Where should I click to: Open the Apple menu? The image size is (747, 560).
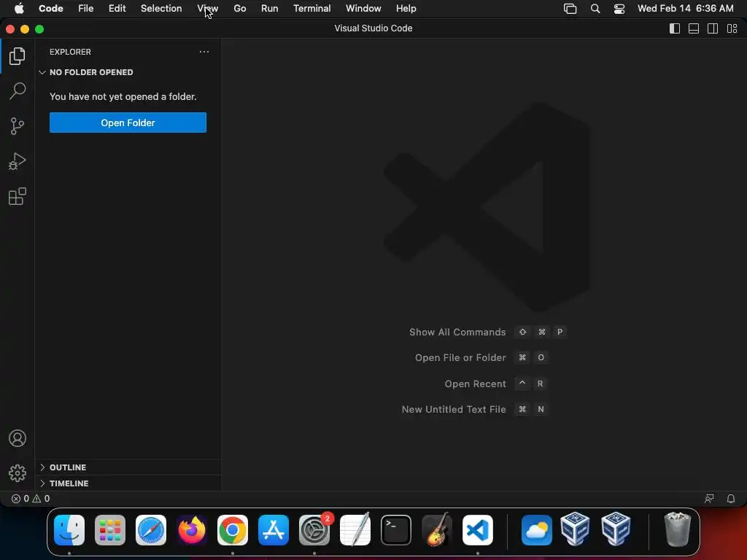click(19, 8)
